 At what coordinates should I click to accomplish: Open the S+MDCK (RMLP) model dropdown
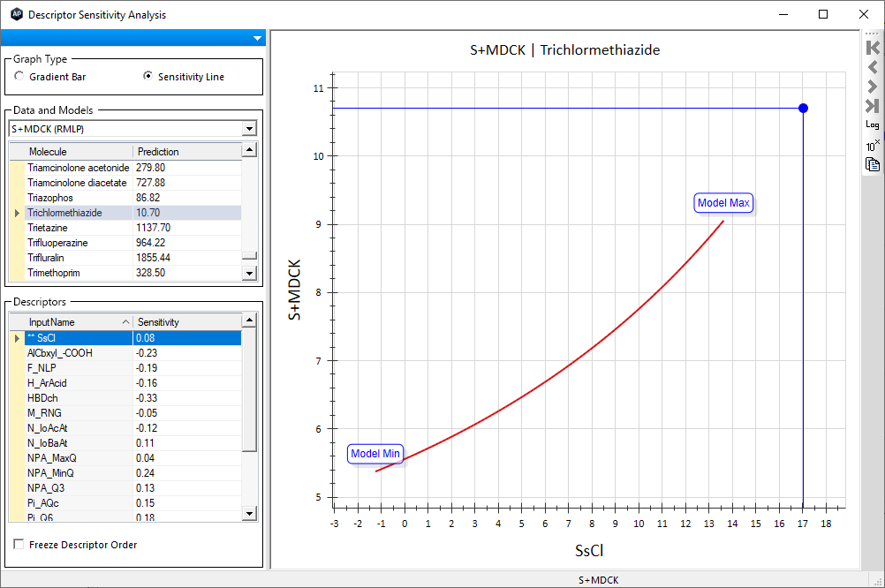tap(249, 129)
